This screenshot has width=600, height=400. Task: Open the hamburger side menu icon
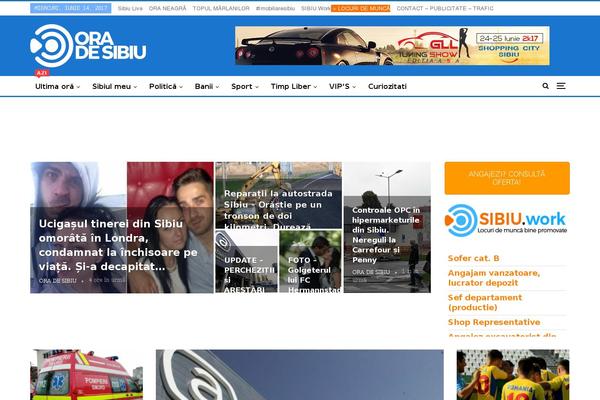pyautogui.click(x=561, y=86)
